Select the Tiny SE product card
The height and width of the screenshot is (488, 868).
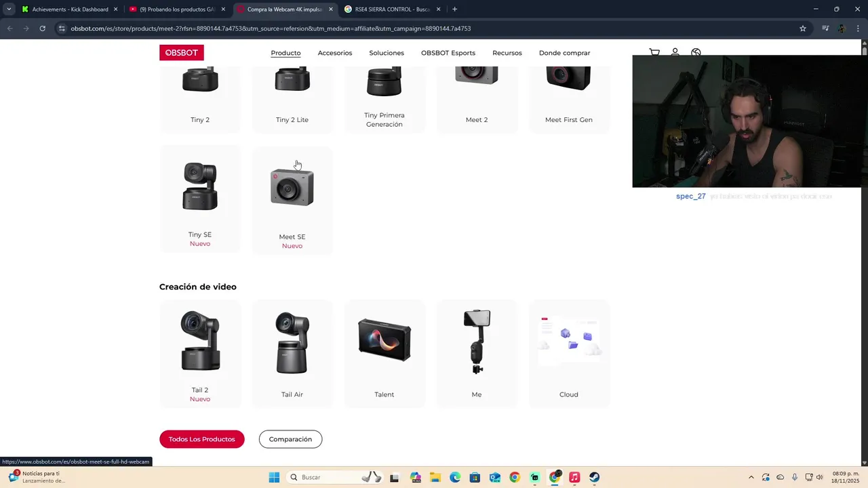point(200,199)
